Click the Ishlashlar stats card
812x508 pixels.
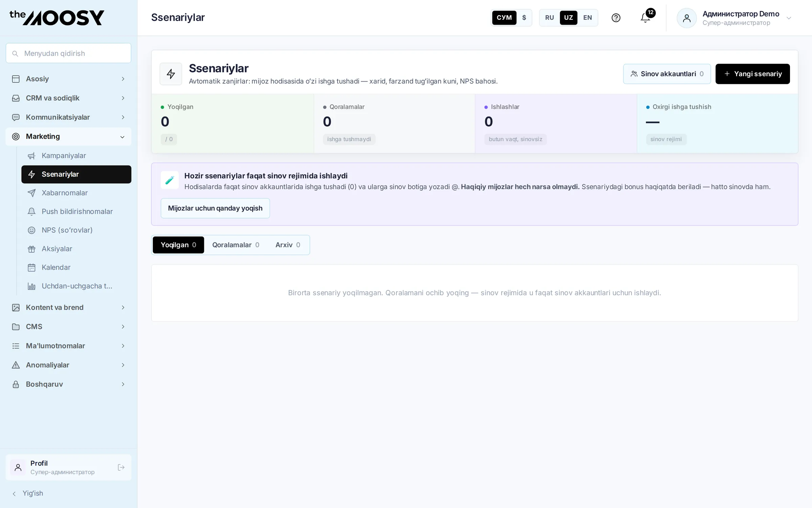[x=556, y=124]
